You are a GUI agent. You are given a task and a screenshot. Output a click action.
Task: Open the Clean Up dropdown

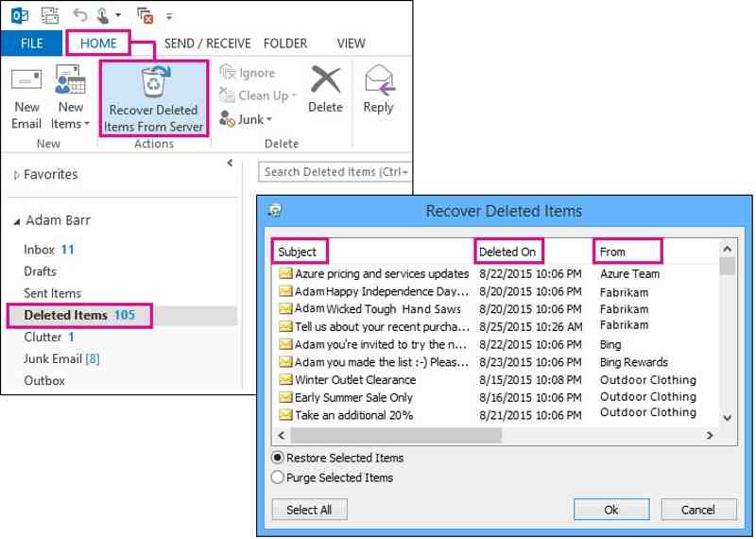click(x=258, y=96)
